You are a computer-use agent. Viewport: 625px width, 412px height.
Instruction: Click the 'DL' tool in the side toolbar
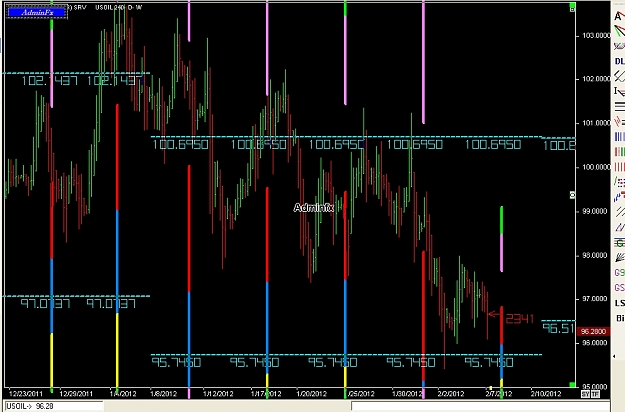(x=619, y=61)
